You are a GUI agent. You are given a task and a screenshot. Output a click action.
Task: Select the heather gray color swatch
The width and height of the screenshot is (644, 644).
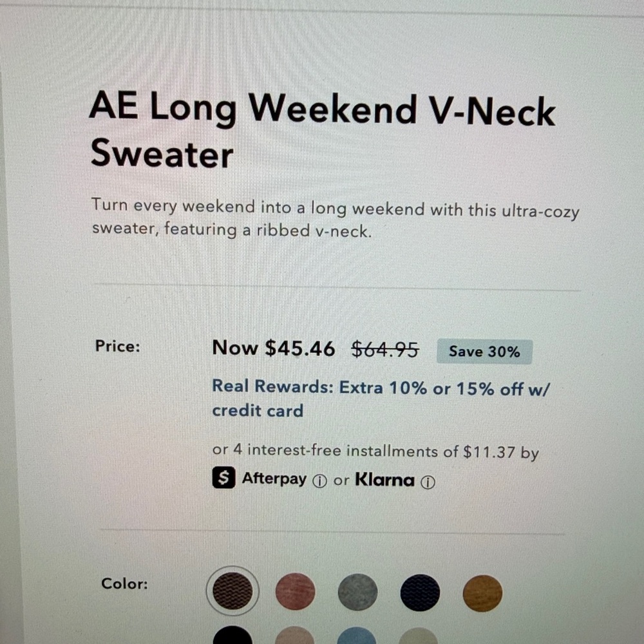[x=357, y=592]
